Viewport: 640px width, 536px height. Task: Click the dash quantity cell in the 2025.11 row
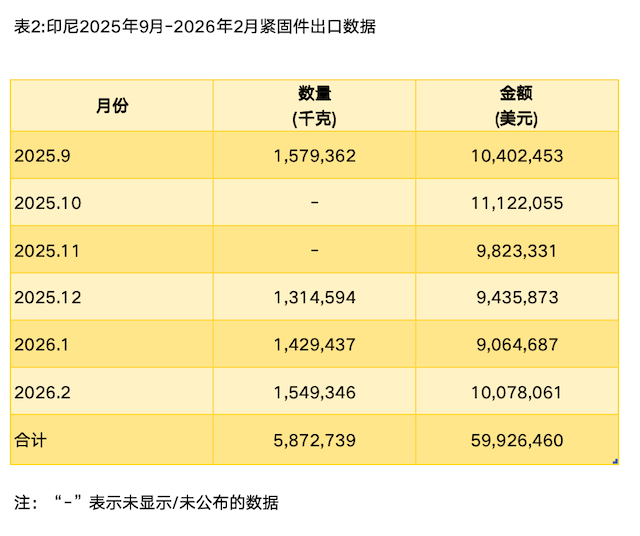point(314,250)
